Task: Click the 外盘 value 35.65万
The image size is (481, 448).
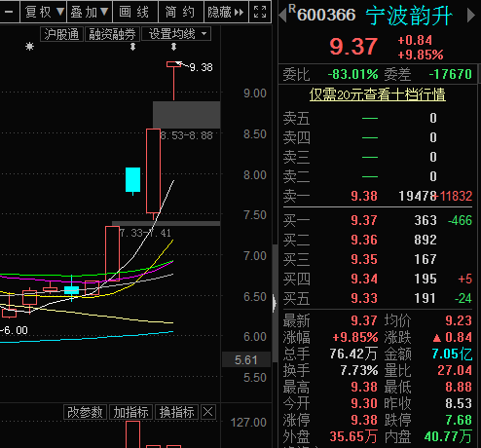Action: click(x=353, y=436)
